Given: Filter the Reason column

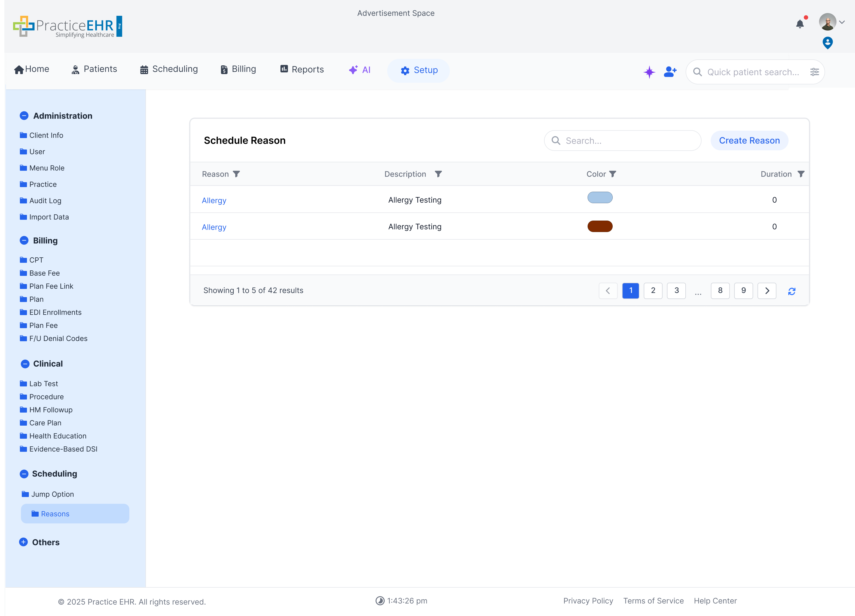Looking at the screenshot, I should (x=236, y=174).
